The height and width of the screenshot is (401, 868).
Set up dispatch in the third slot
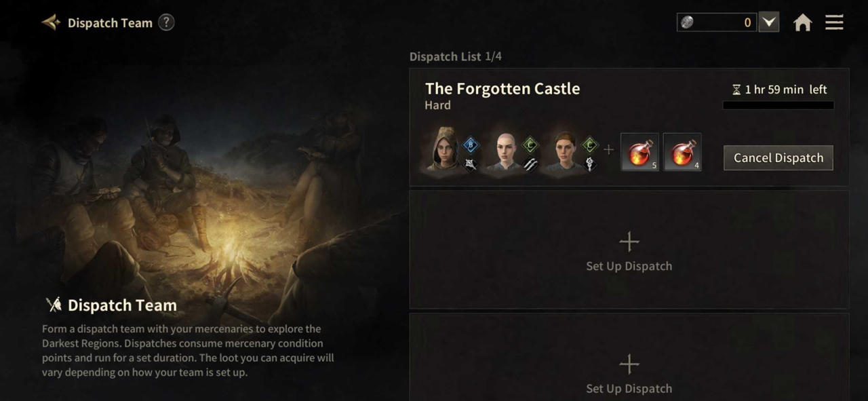tap(629, 358)
